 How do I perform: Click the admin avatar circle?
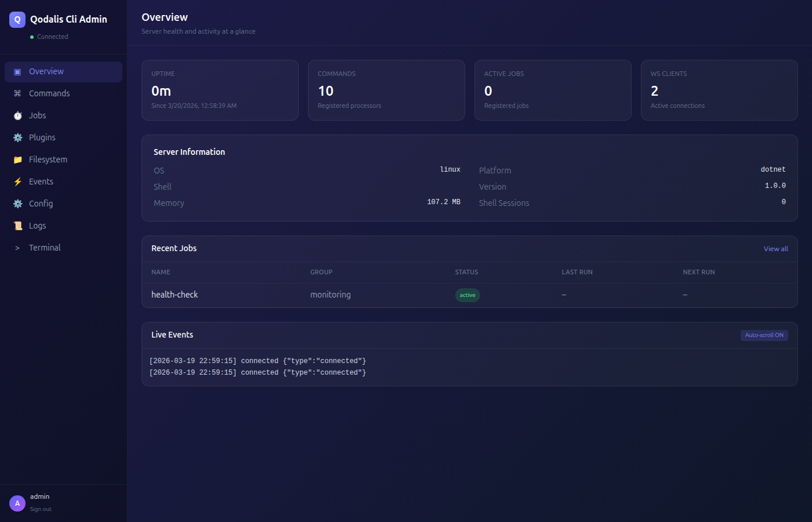point(17,503)
